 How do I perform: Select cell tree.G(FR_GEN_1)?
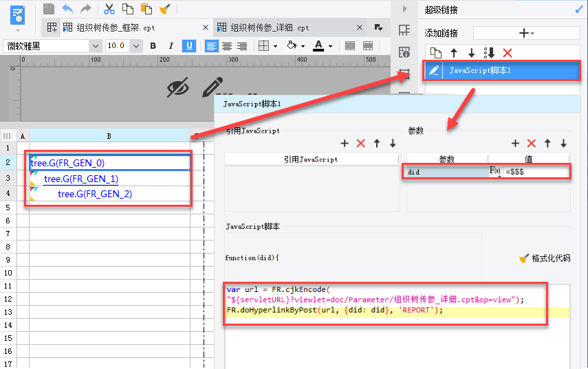click(110, 179)
